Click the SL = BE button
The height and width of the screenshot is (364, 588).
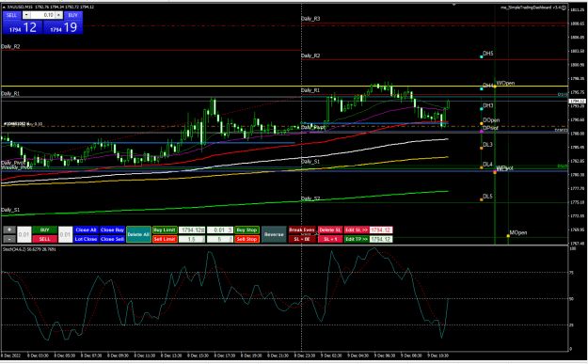(x=302, y=239)
